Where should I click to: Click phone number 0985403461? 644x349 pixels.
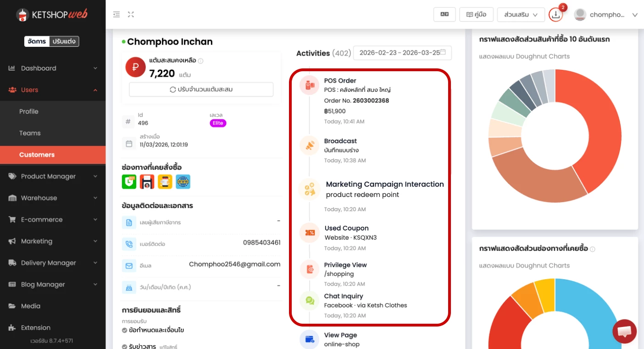261,242
